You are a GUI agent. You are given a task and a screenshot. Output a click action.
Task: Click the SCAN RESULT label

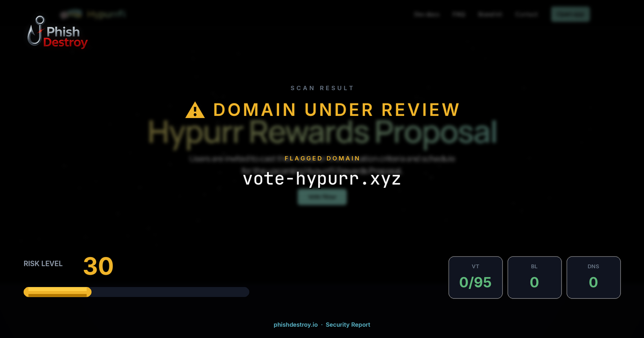coord(322,88)
